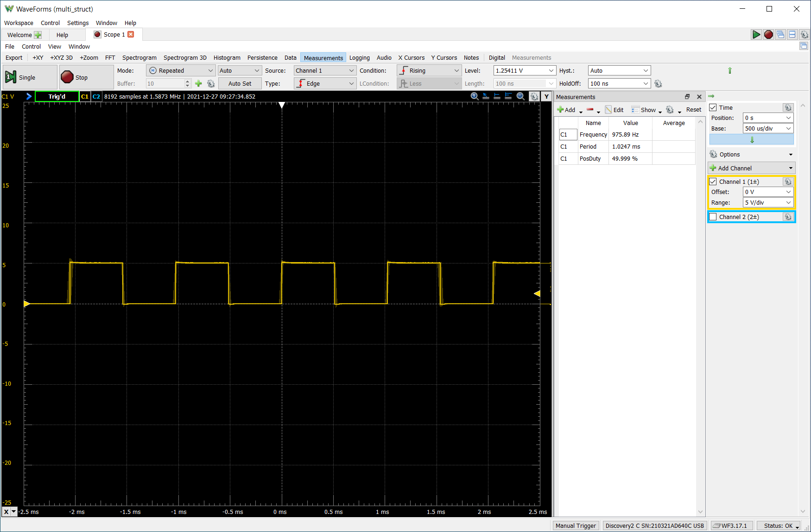Click the undock window icon below top toolbar
The image size is (811, 532).
(804, 46)
